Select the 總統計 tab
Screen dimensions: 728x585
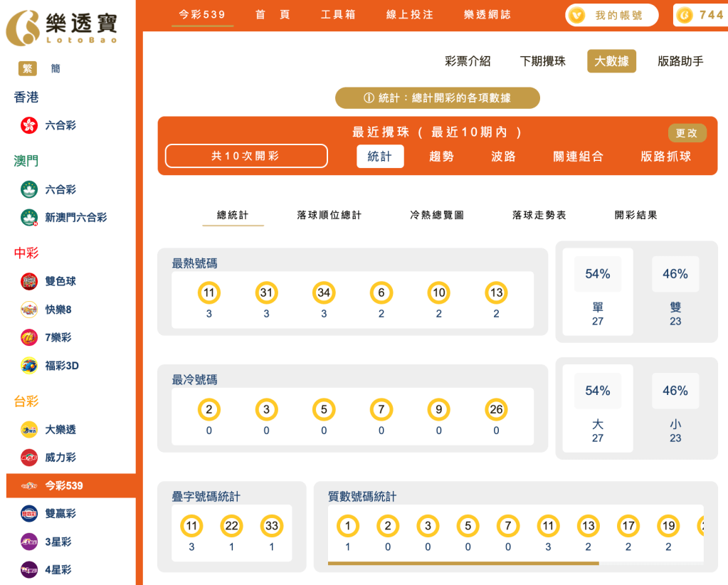click(233, 216)
